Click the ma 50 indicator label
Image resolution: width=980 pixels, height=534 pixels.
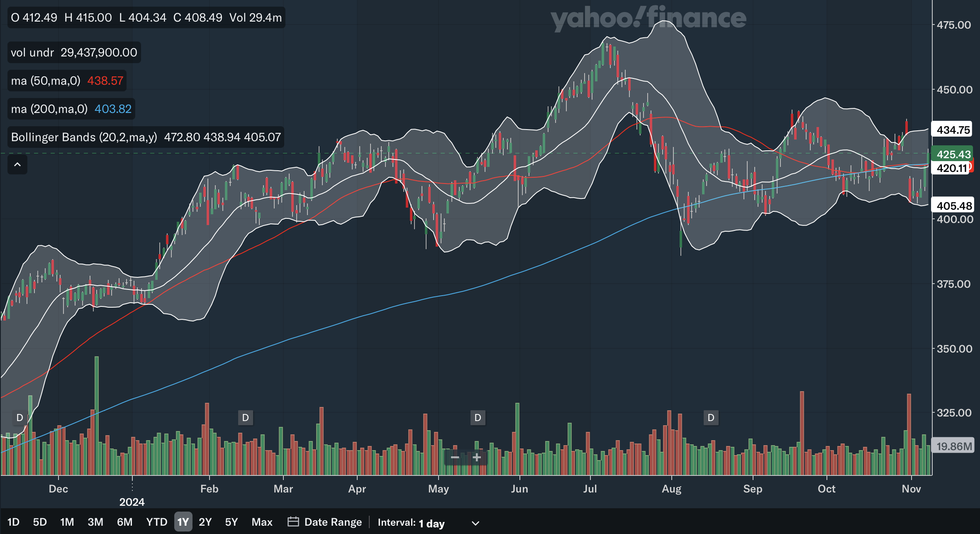46,81
